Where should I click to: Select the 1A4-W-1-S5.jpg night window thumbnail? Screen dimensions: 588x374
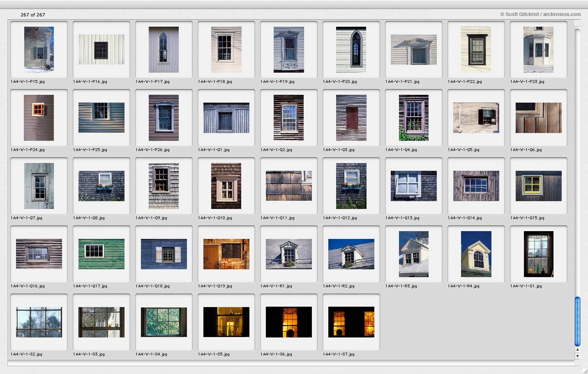click(x=226, y=322)
